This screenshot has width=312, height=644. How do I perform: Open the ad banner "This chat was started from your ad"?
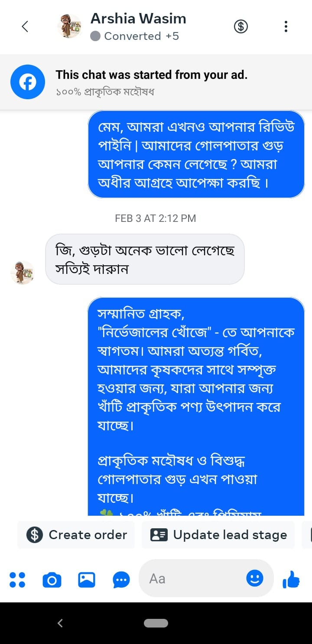click(151, 82)
